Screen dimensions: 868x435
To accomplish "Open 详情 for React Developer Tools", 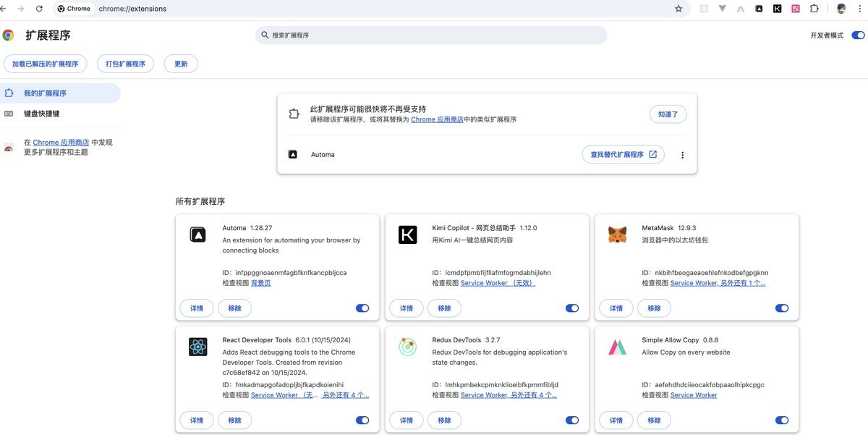I will tap(197, 421).
